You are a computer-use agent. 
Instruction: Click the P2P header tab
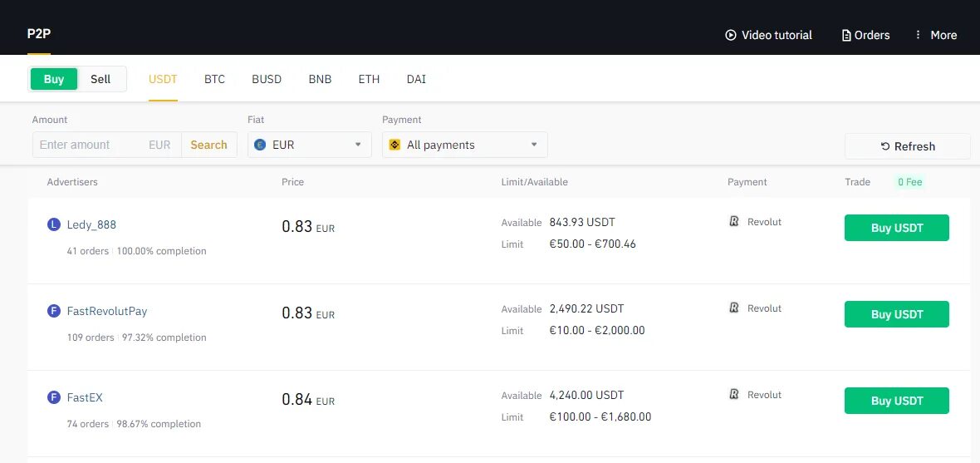[39, 34]
